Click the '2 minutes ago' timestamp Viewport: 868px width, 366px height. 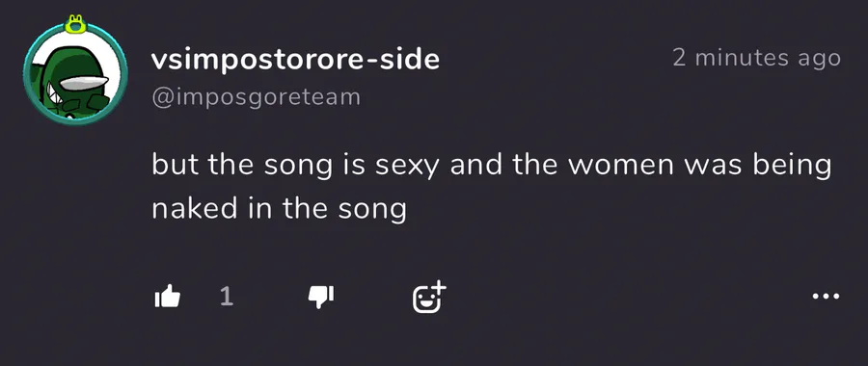(x=757, y=58)
